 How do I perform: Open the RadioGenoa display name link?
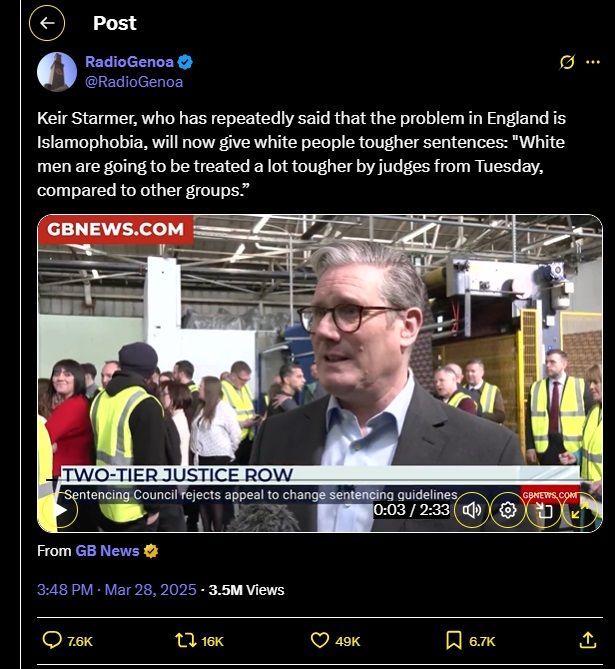[129, 62]
